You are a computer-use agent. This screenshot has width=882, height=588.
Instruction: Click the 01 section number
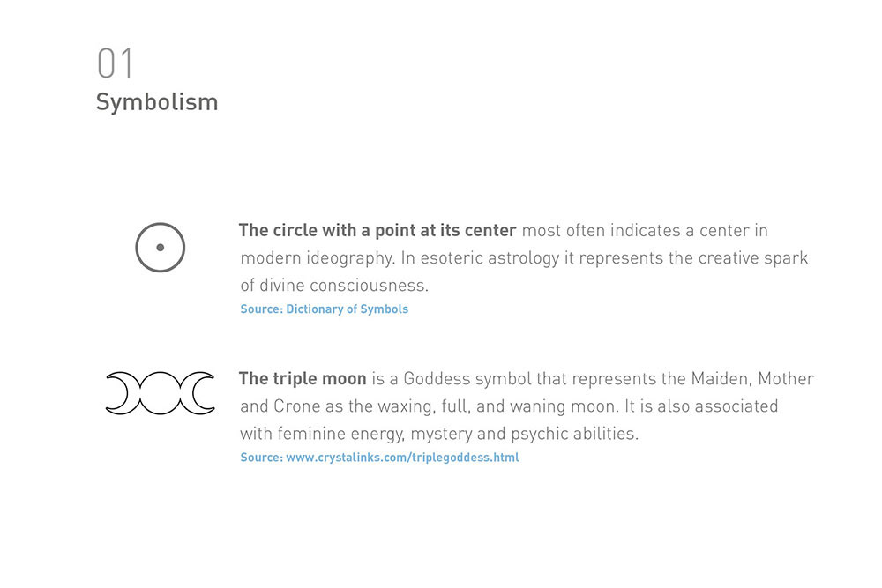pyautogui.click(x=116, y=63)
